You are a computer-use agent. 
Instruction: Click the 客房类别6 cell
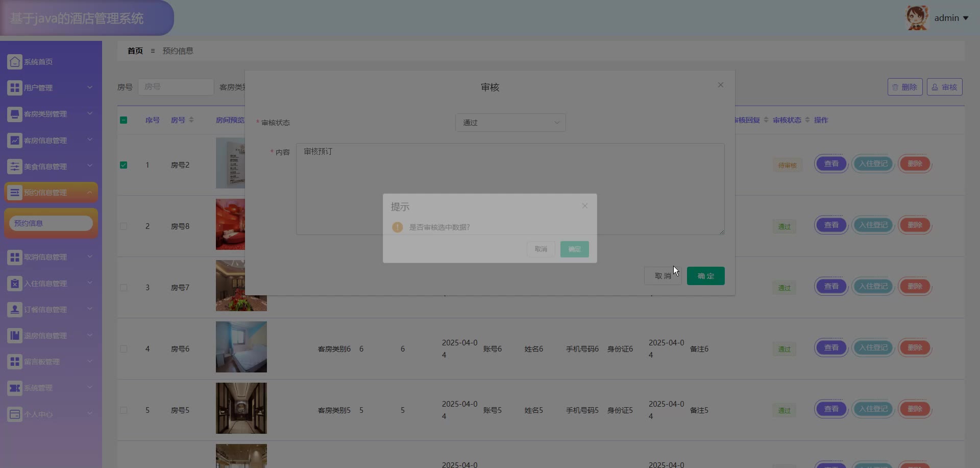click(334, 349)
